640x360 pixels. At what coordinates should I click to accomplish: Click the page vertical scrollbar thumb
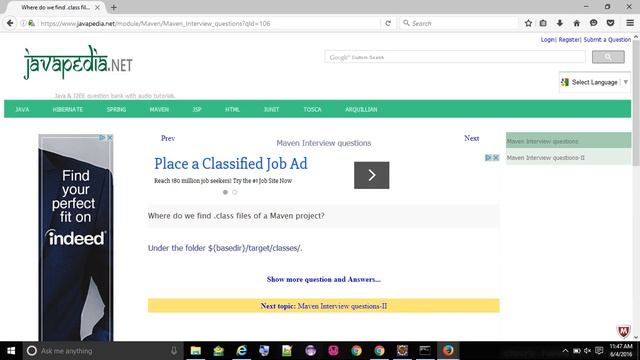[x=636, y=102]
